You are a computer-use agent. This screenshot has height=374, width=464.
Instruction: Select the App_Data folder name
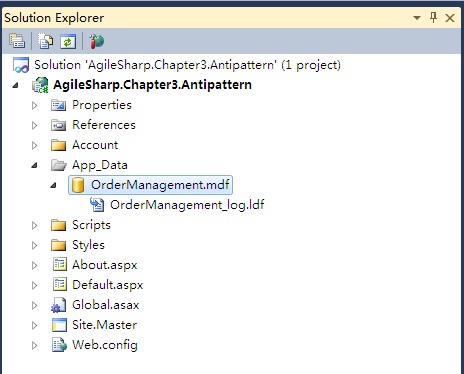[x=100, y=165]
